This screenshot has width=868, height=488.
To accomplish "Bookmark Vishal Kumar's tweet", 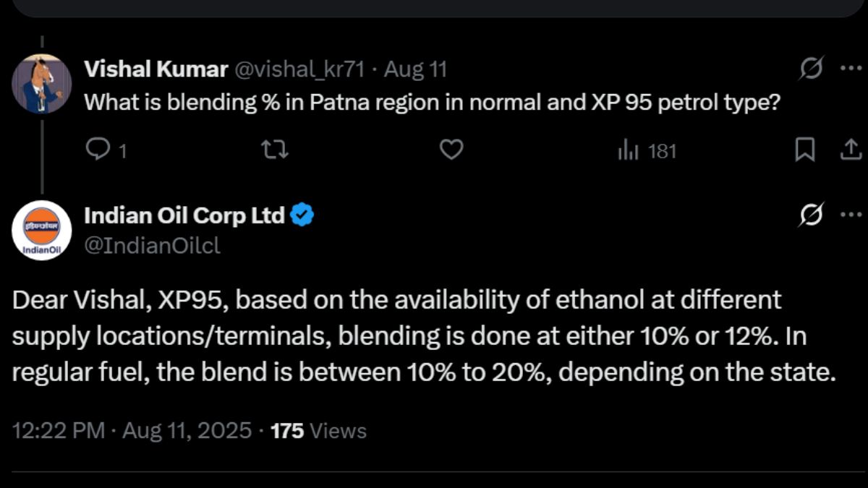I will coord(805,150).
